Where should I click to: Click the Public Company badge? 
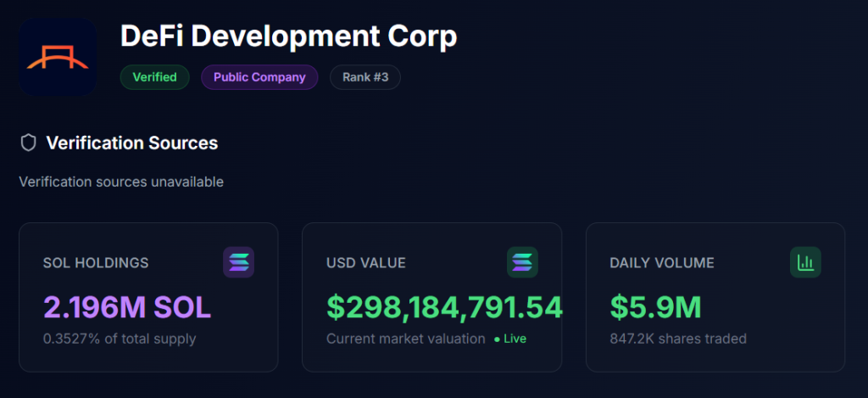tap(259, 77)
